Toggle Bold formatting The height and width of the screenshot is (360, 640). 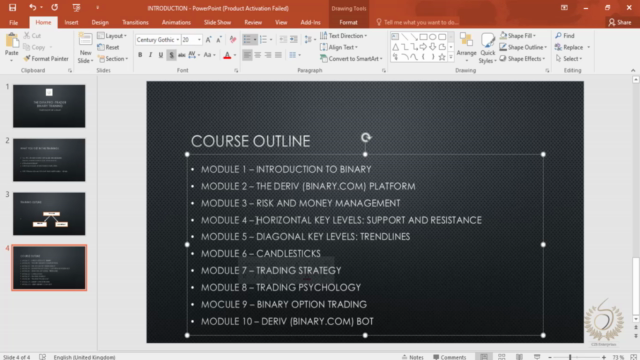pos(140,55)
